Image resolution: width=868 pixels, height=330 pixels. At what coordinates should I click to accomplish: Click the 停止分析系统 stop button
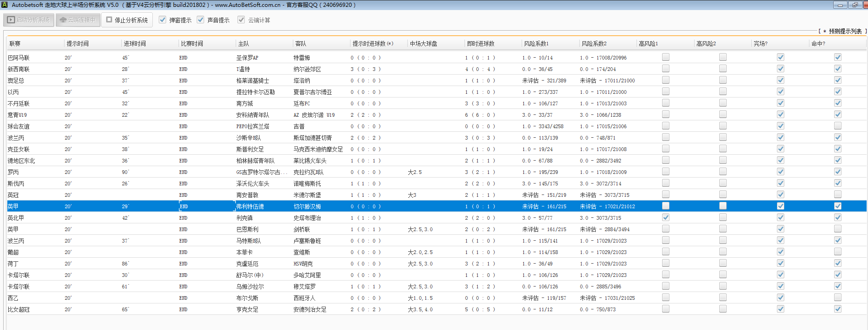click(x=127, y=20)
